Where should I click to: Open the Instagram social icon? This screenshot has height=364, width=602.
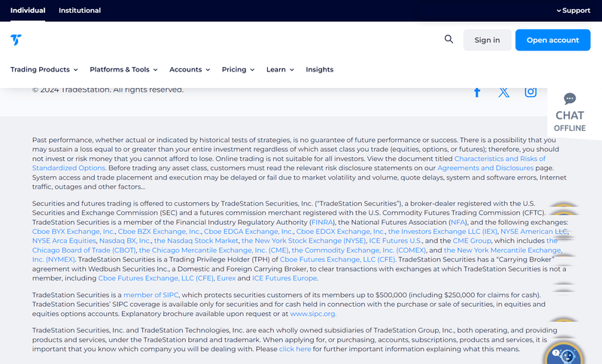(x=531, y=92)
